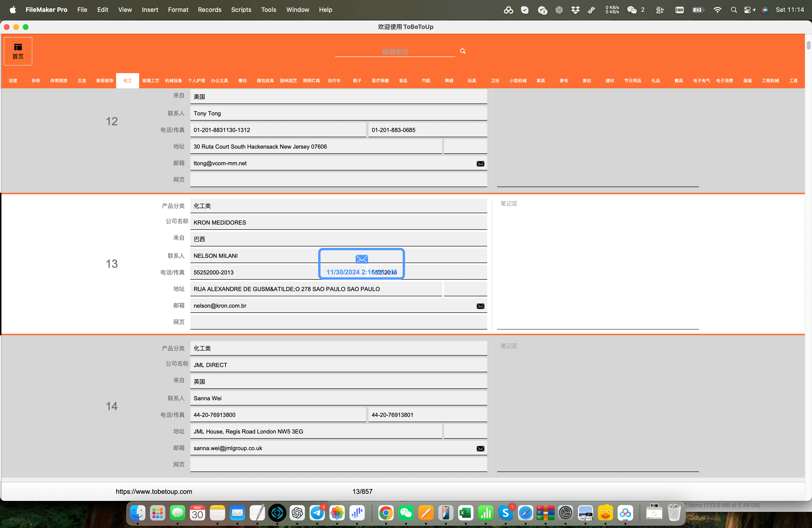Image resolution: width=812 pixels, height=528 pixels.
Task: Switch to the 钟表 category tab
Action: pyautogui.click(x=36, y=81)
